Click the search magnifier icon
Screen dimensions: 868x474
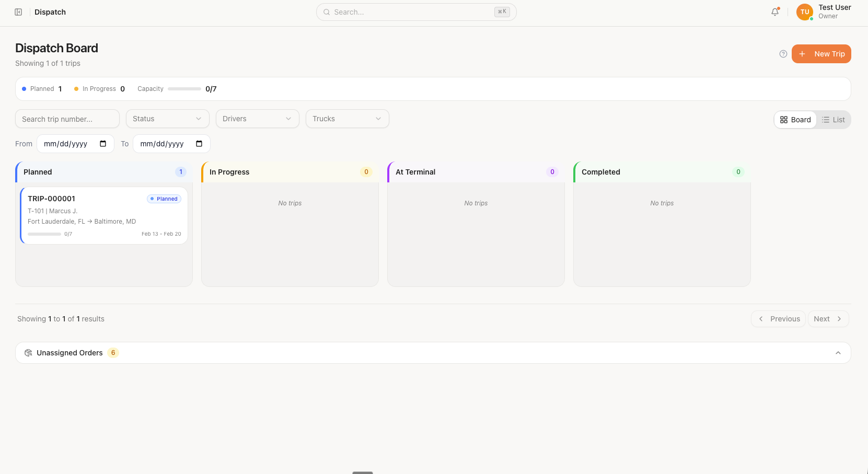[x=327, y=12]
